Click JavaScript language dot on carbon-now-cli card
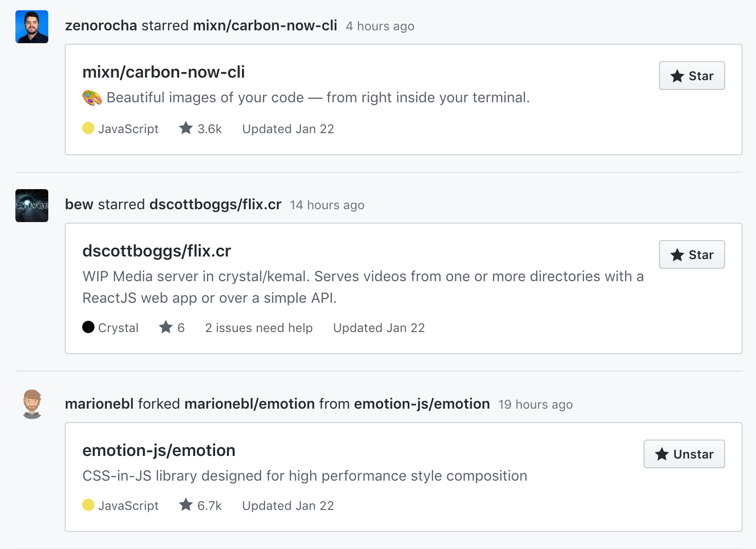 pos(88,128)
